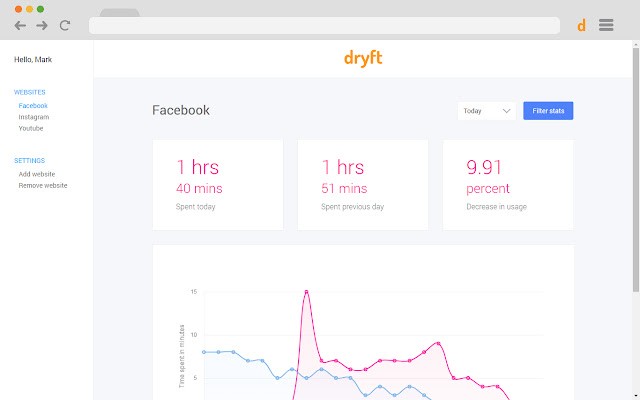The height and width of the screenshot is (400, 640).
Task: Open Add website setting
Action: point(37,174)
